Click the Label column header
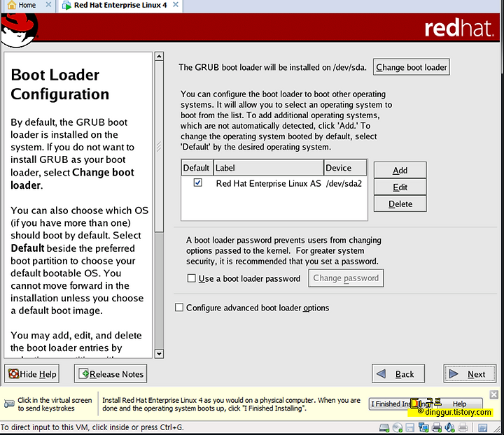 click(268, 168)
